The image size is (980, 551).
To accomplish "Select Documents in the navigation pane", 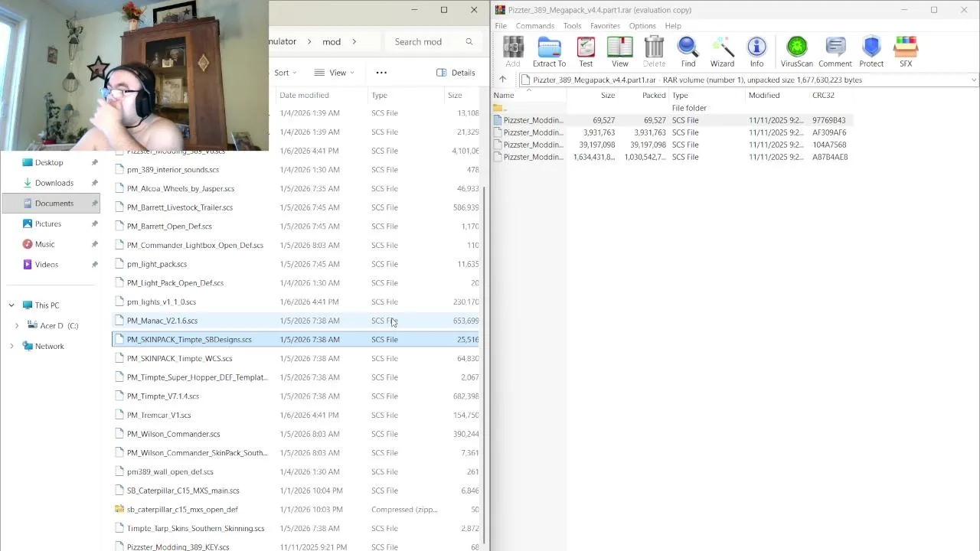I will click(x=50, y=204).
